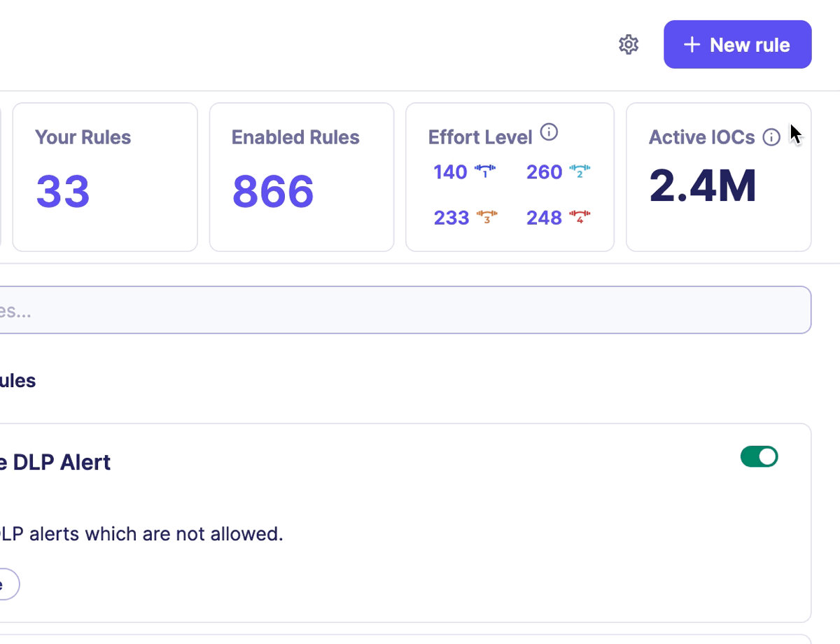Show the Effort Level info tooltip icon

click(x=549, y=132)
